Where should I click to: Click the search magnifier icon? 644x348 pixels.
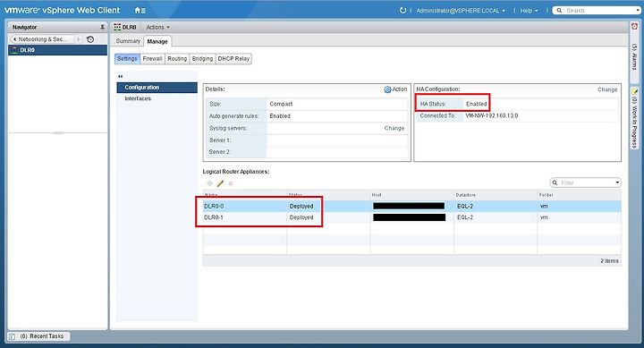coord(559,10)
